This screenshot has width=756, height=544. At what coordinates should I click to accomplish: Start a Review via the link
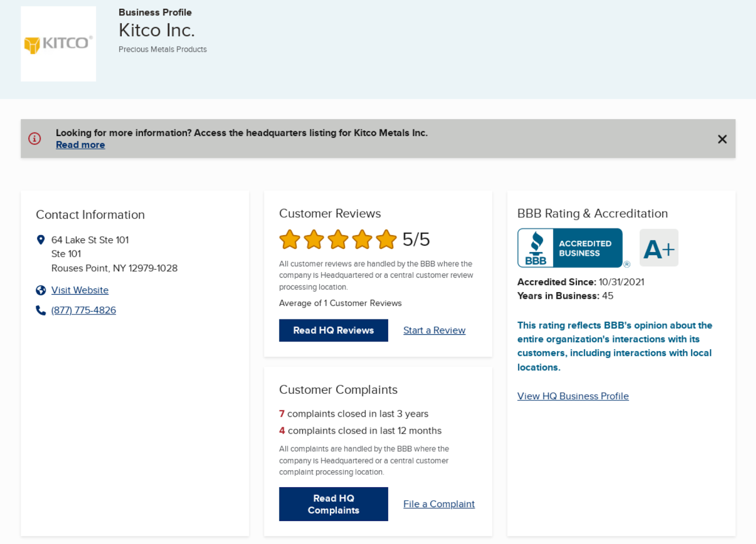pos(434,331)
